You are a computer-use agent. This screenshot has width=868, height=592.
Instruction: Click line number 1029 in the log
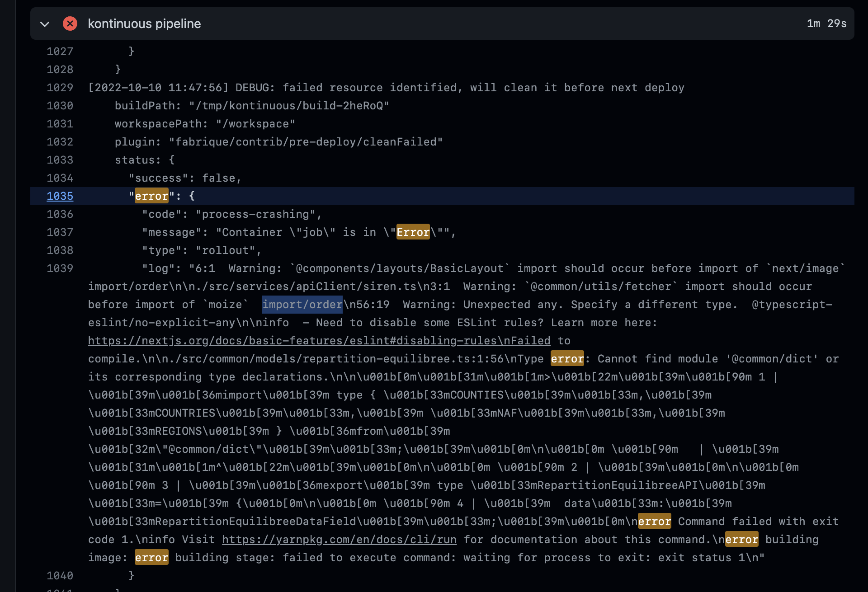coord(60,87)
